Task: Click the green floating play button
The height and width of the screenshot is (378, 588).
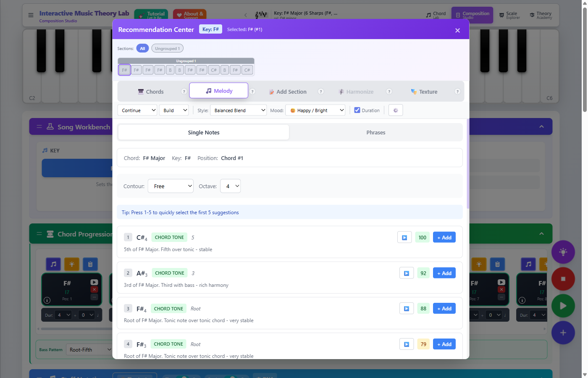Action: 563,306
